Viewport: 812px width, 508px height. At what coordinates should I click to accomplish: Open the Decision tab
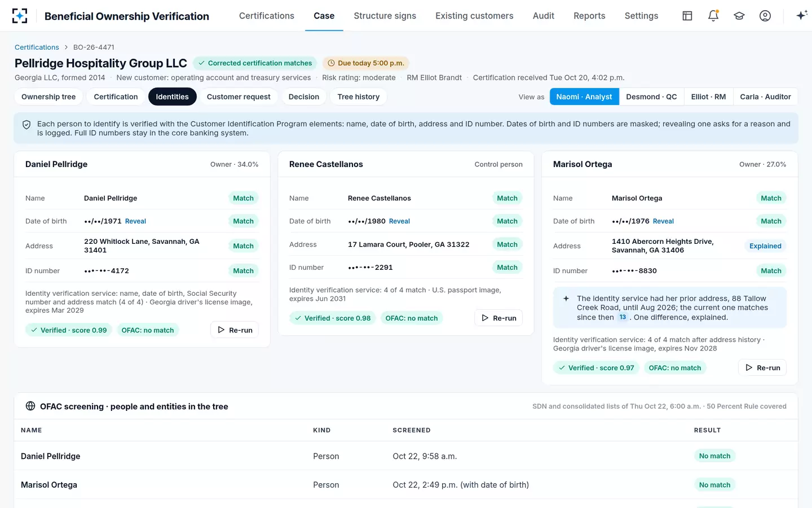tap(304, 97)
